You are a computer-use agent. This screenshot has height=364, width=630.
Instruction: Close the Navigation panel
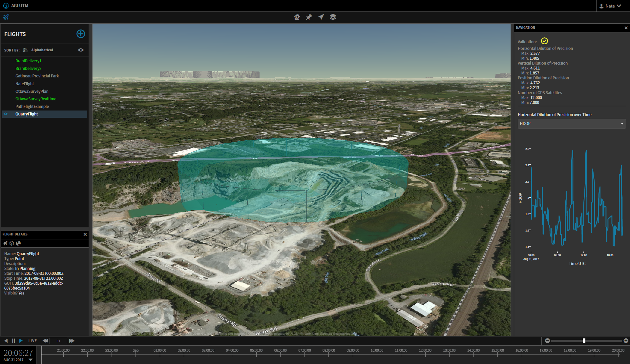pyautogui.click(x=626, y=28)
